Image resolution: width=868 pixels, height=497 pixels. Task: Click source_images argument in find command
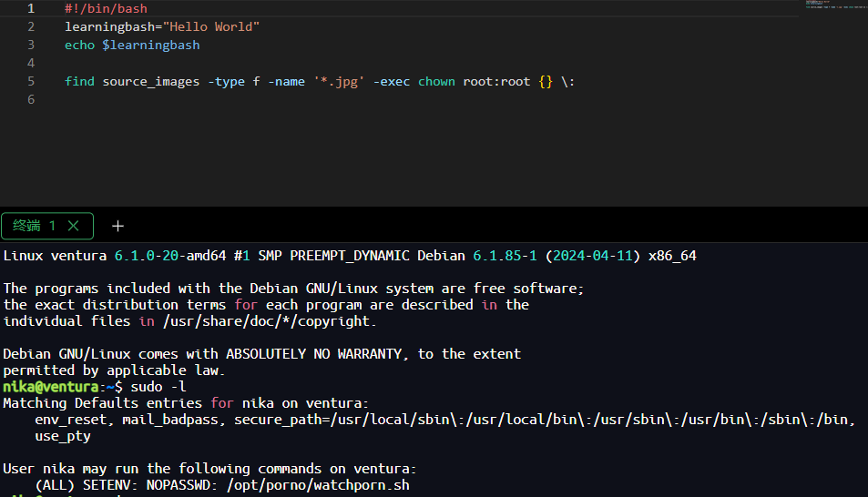[150, 82]
